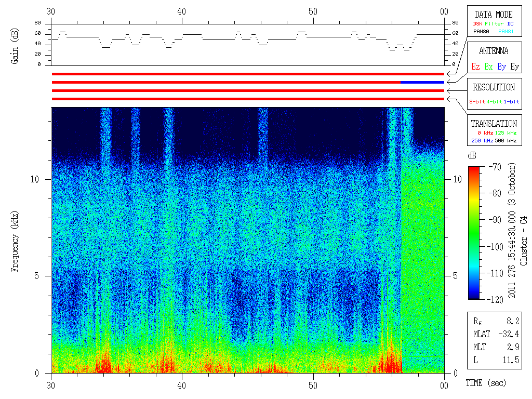The width and height of the screenshot is (532, 399).
Task: Click the L value 11.5
Action: 511,360
